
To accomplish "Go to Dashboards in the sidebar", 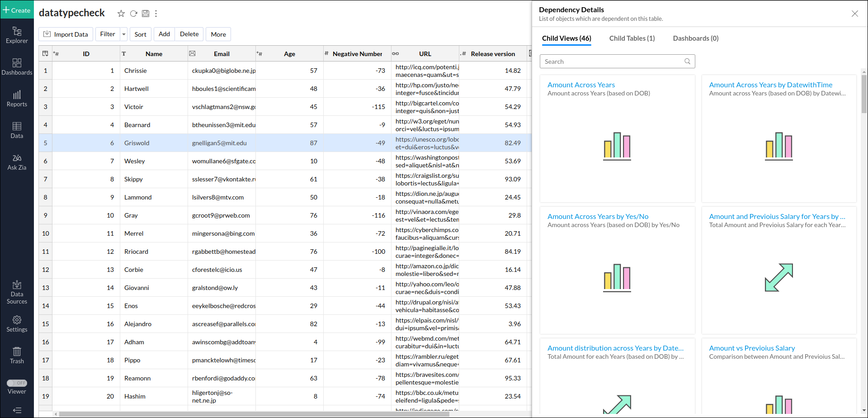I will pos(17,66).
